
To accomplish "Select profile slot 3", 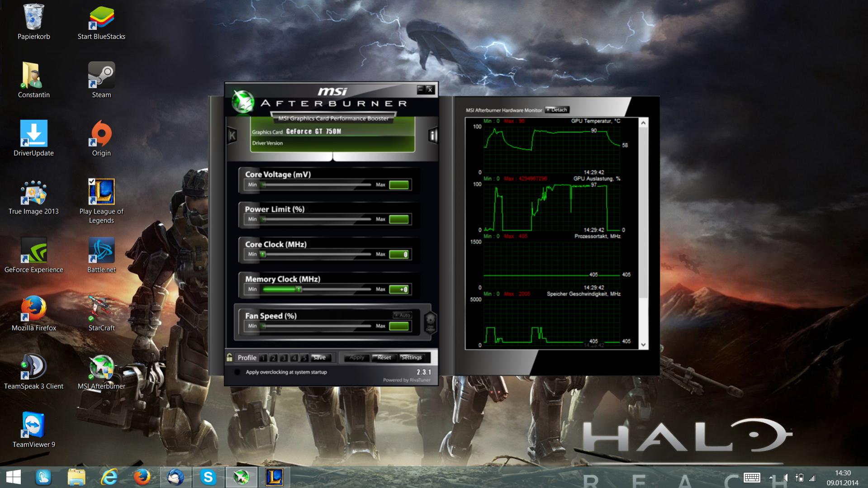I will 284,358.
